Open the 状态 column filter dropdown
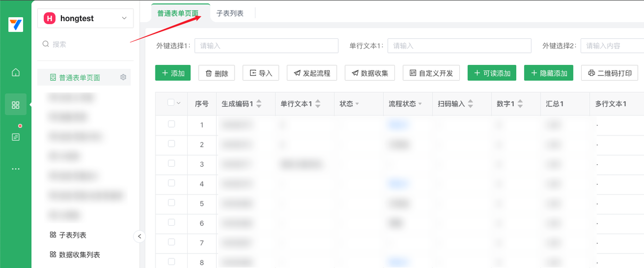The height and width of the screenshot is (268, 644). click(357, 104)
